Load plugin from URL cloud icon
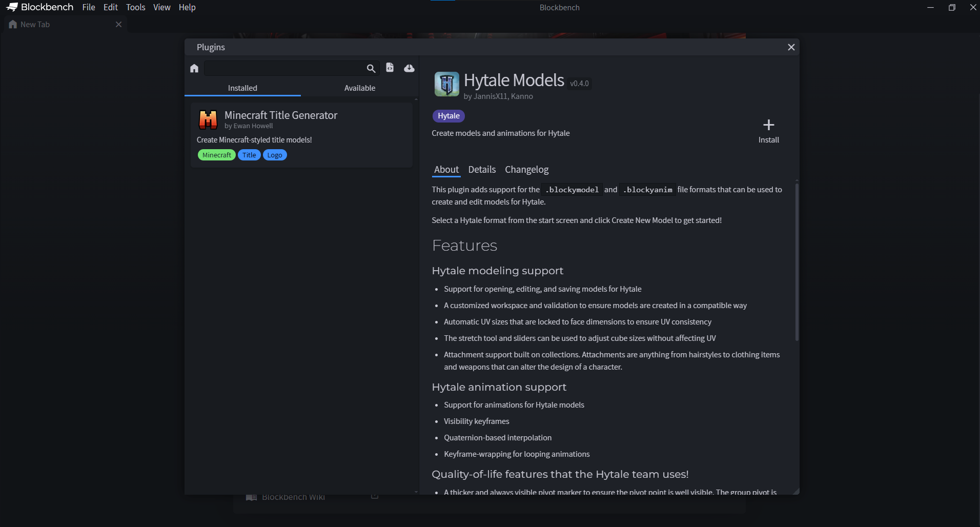 pos(409,68)
